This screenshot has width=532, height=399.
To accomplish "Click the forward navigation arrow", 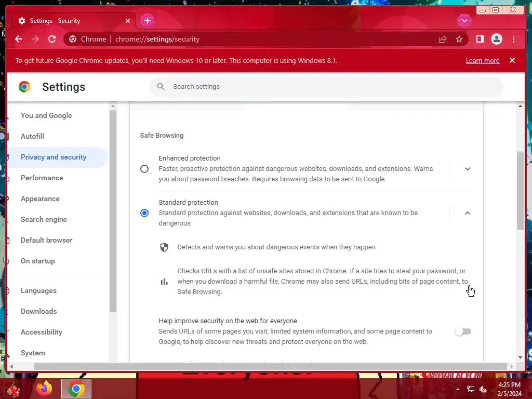I will (35, 39).
